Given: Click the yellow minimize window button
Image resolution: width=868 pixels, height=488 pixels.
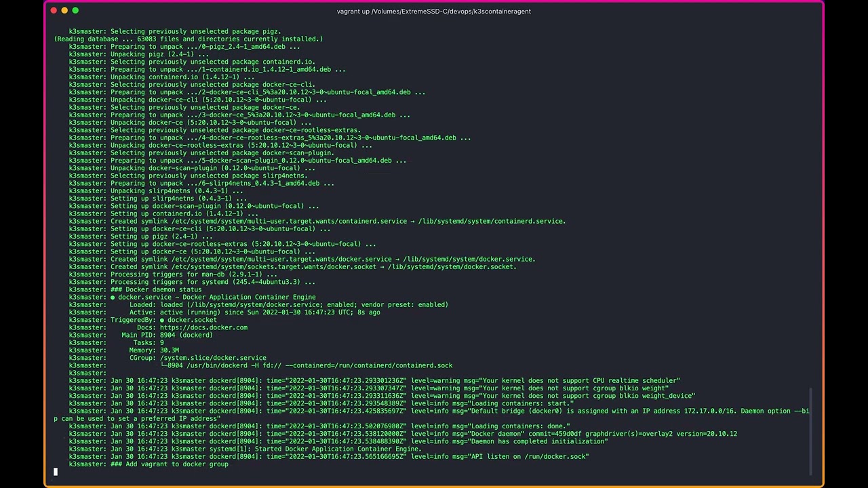Looking at the screenshot, I should (x=64, y=10).
